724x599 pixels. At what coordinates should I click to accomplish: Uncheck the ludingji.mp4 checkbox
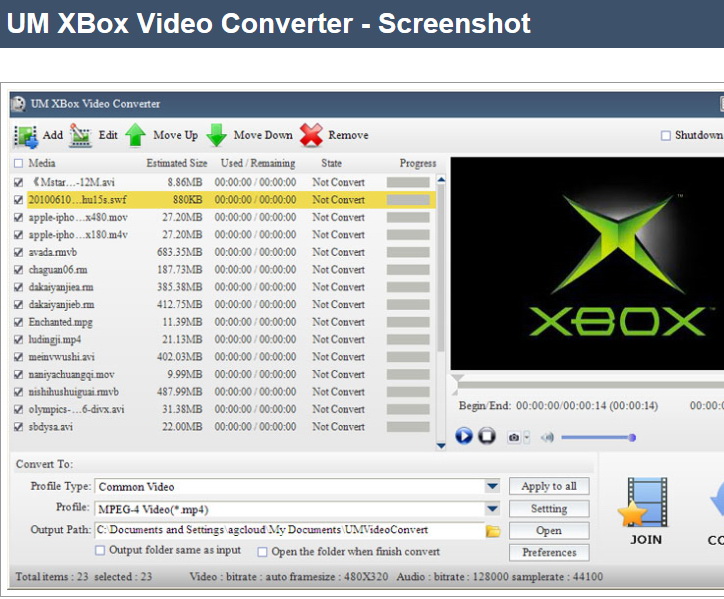pos(18,340)
